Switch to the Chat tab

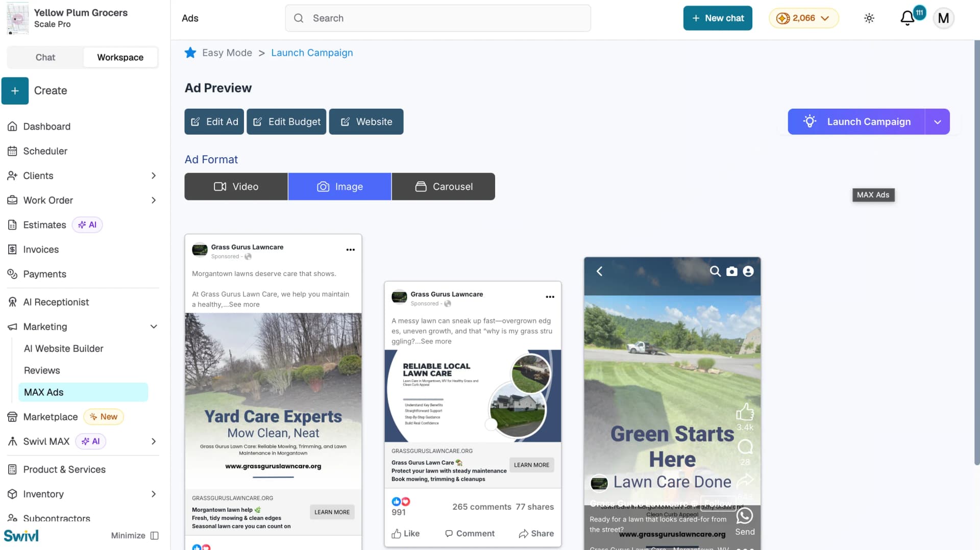[x=45, y=57]
